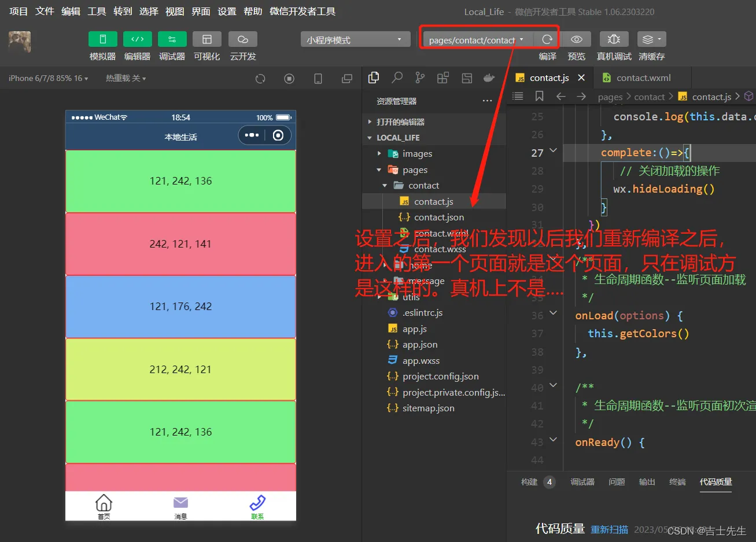756x542 pixels.
Task: Expand the 打开的编辑器 section
Action: pos(434,122)
